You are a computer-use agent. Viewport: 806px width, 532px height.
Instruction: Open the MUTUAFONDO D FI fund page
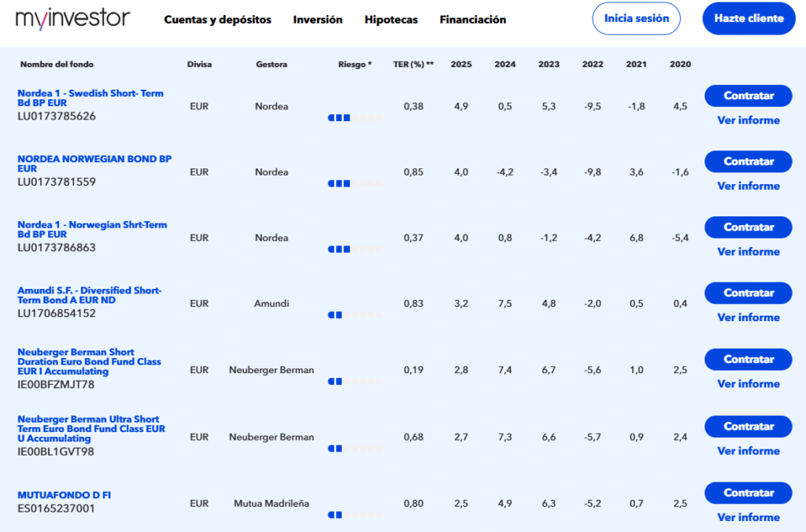65,495
